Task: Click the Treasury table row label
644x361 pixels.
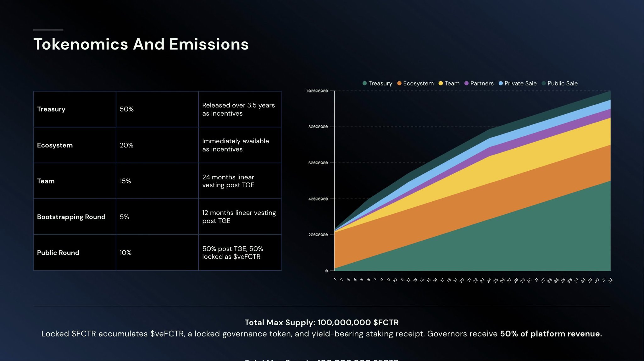Action: (x=51, y=109)
